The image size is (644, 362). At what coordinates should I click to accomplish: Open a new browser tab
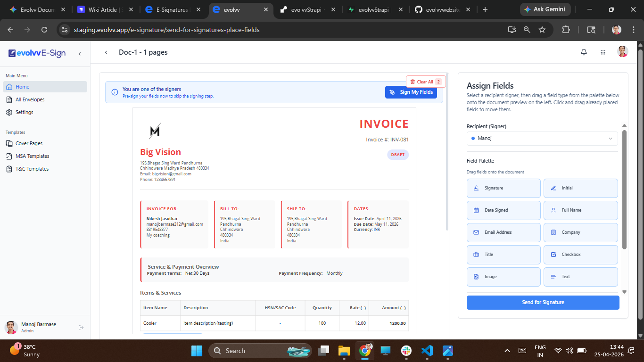(485, 9)
